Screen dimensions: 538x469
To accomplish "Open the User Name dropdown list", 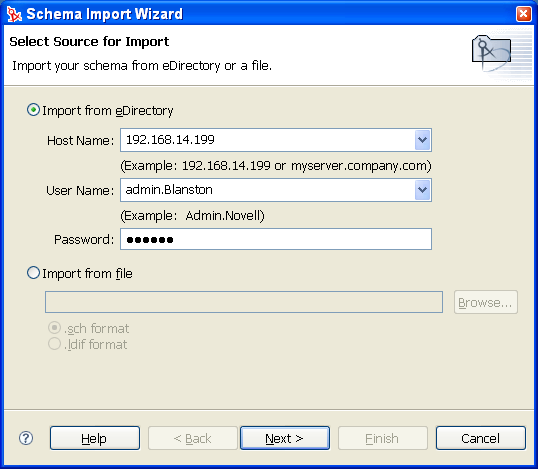I will point(422,190).
